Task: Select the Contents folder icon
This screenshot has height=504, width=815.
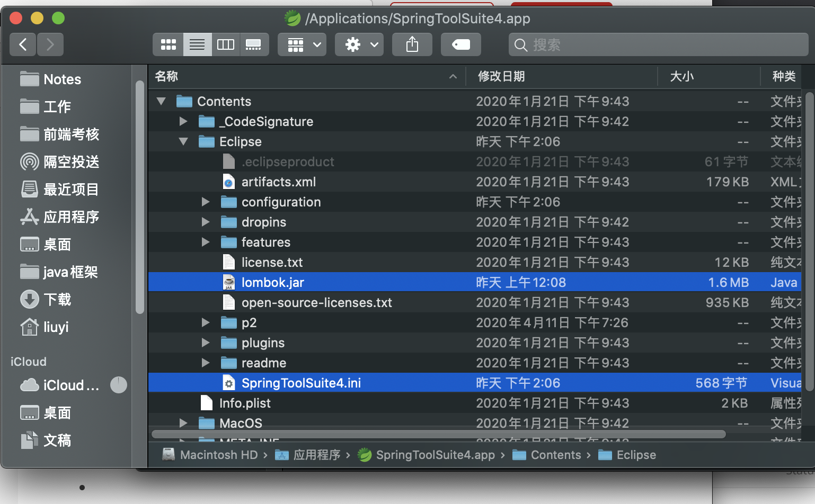Action: tap(184, 101)
